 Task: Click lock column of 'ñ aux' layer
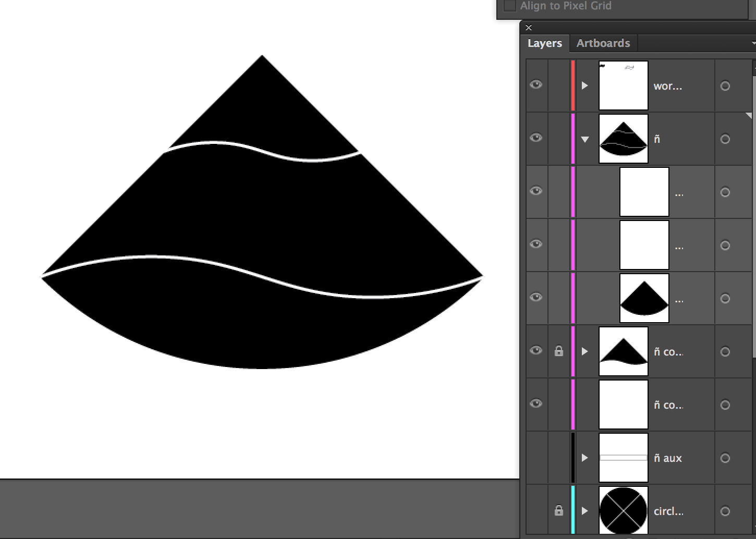[x=559, y=458]
